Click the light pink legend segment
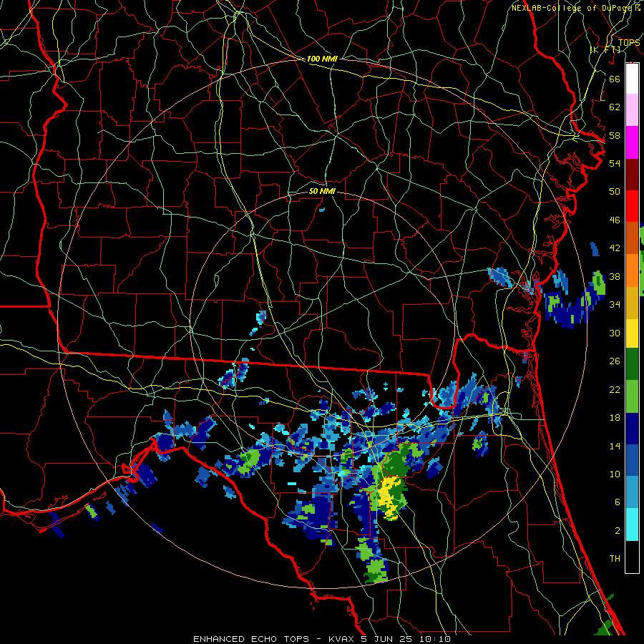The height and width of the screenshot is (644, 644). (632, 110)
